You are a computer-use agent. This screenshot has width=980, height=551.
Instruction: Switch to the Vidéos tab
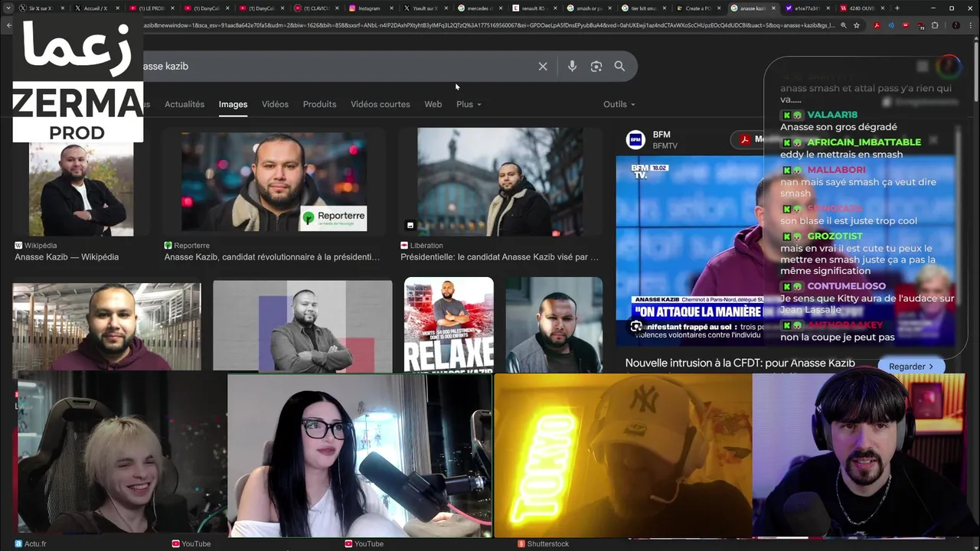[275, 104]
